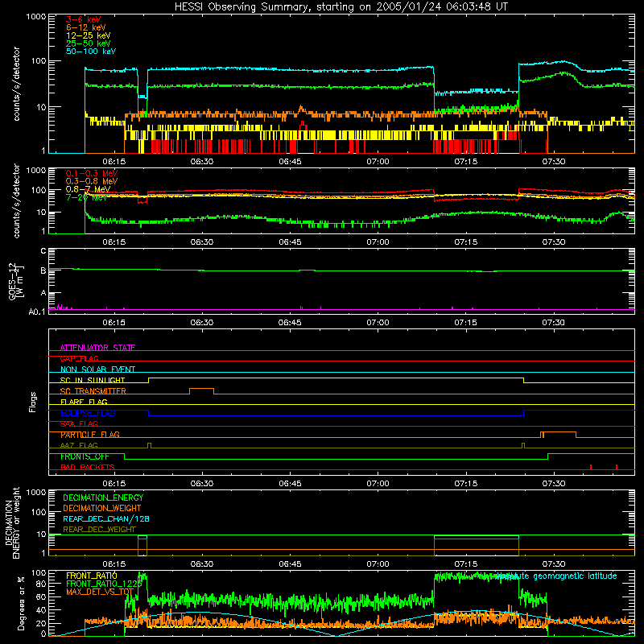
Task: Click the 12-25 keV legend entry
Action: click(x=89, y=35)
